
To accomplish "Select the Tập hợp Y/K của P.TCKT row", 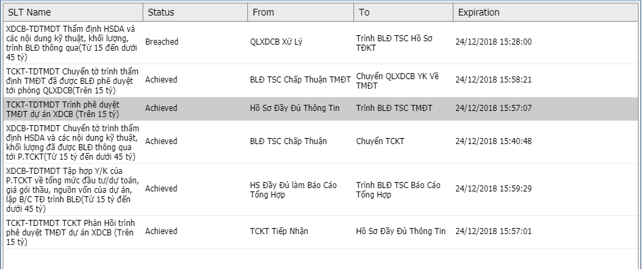I will (x=321, y=189).
